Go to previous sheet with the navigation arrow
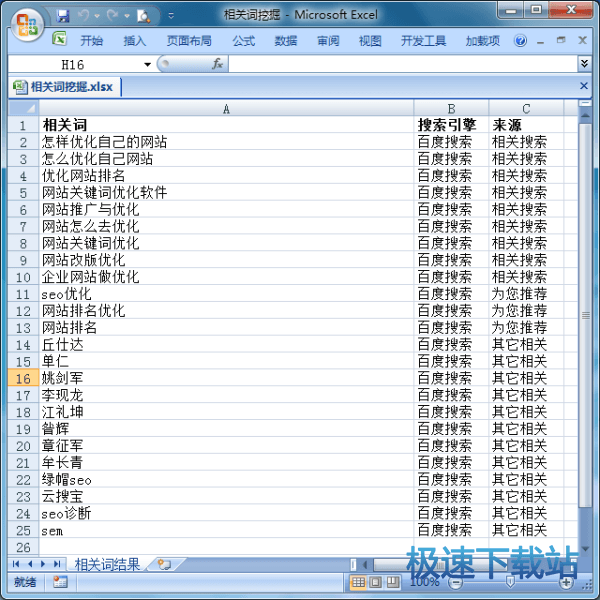This screenshot has height=600, width=600. click(x=30, y=564)
